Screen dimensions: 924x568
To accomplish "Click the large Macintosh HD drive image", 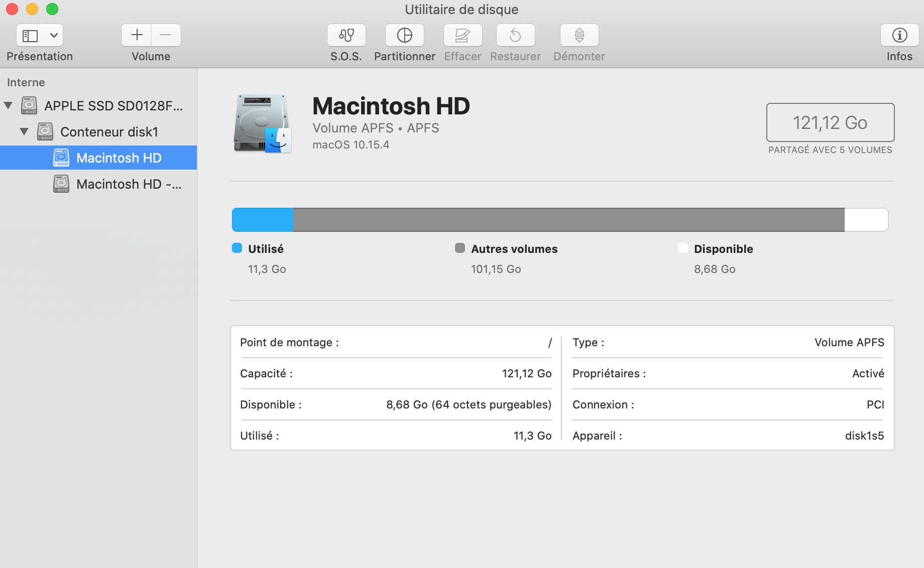I will (262, 123).
